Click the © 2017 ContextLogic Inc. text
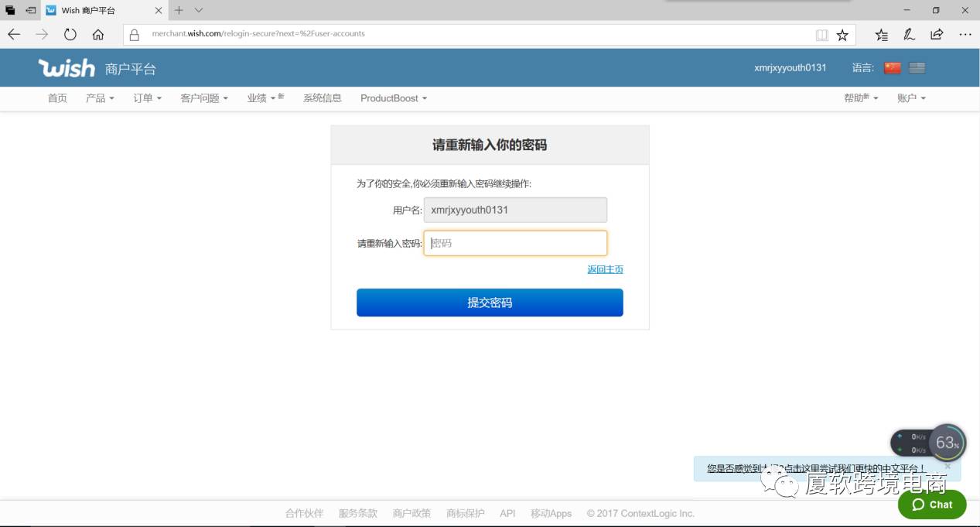 click(640, 513)
